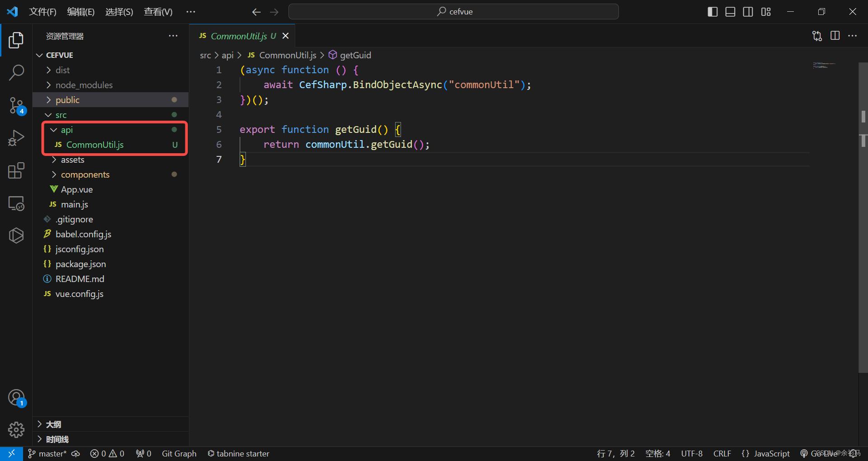
Task: Split the editor using the split icon
Action: click(835, 36)
